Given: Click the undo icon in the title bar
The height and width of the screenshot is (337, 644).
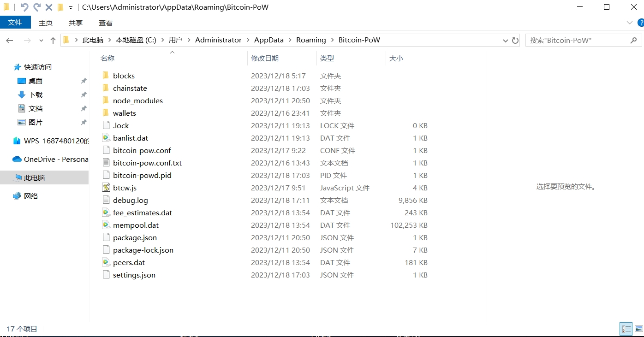Looking at the screenshot, I should click(x=25, y=7).
